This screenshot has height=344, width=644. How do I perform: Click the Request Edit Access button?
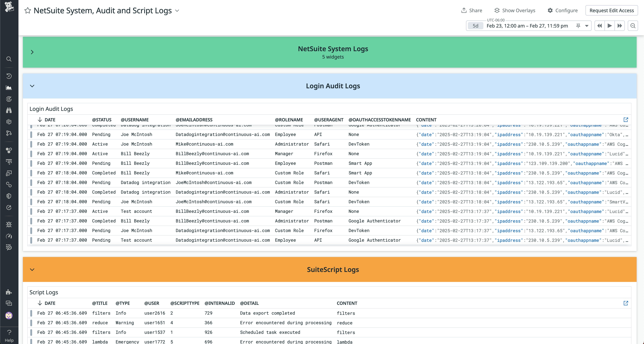(612, 10)
